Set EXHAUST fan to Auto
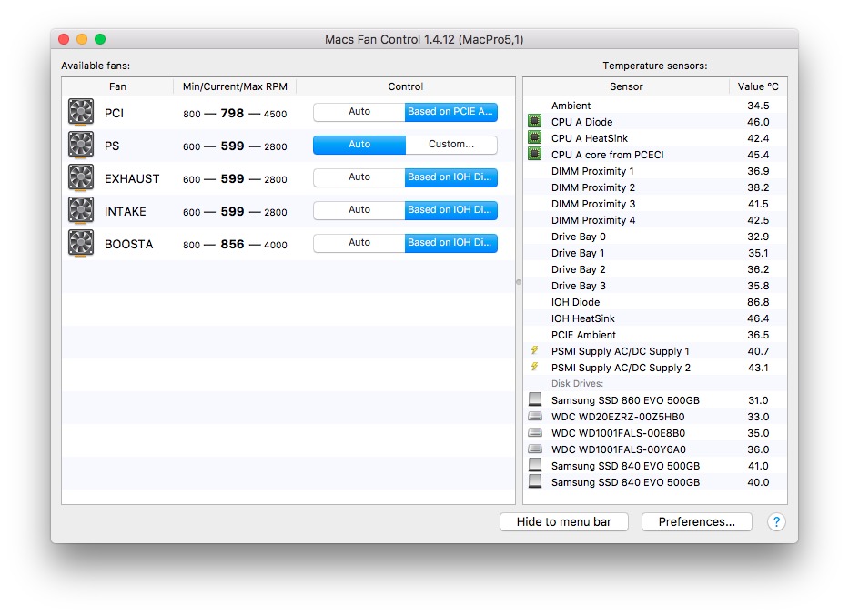This screenshot has height=616, width=849. (359, 177)
